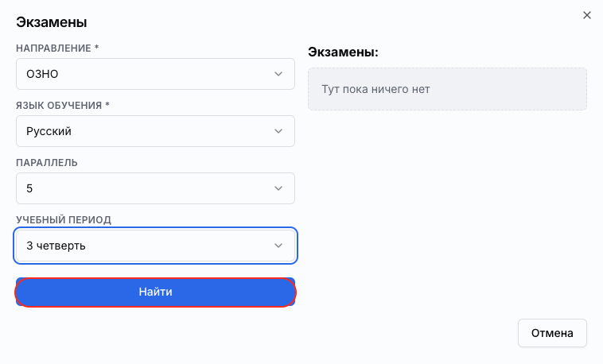This screenshot has width=603, height=364.
Task: Click the НАПРАВЛЕНИЕ * field label
Action: click(57, 48)
